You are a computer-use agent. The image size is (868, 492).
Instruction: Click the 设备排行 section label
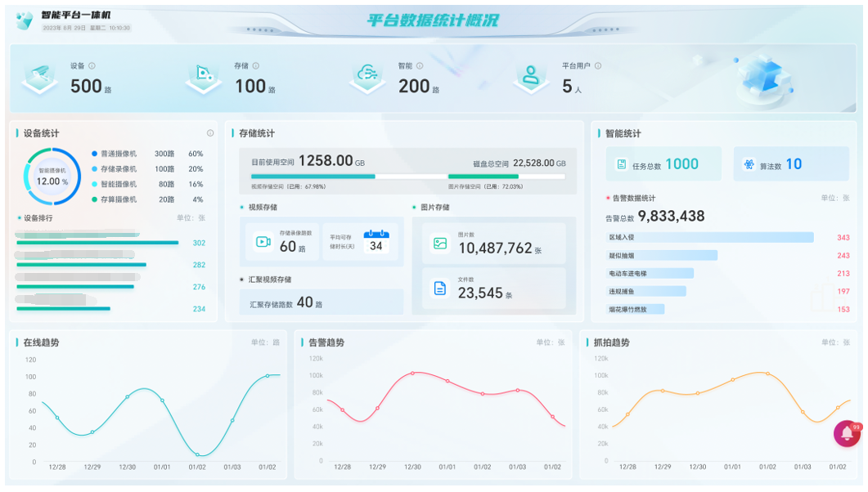tap(38, 218)
